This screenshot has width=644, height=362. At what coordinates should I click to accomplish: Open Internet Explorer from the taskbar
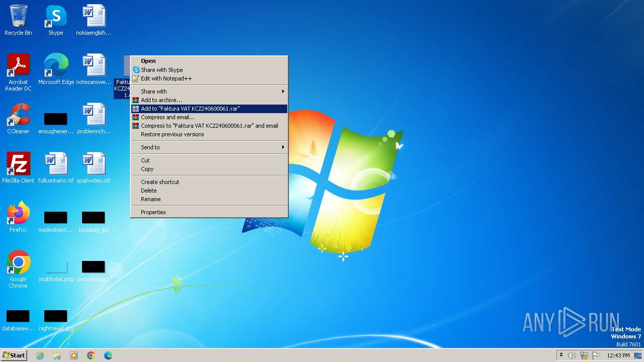pyautogui.click(x=40, y=355)
